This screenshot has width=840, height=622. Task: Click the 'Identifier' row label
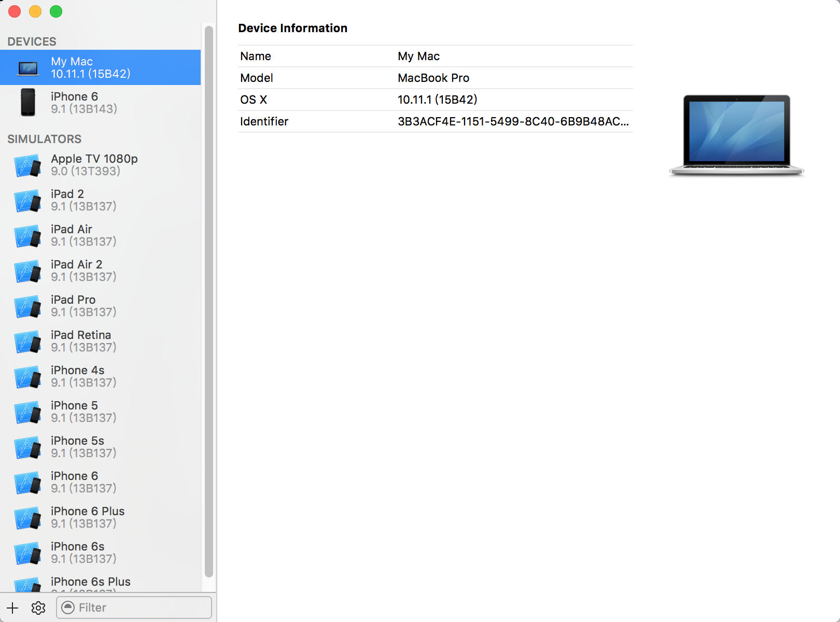point(264,121)
